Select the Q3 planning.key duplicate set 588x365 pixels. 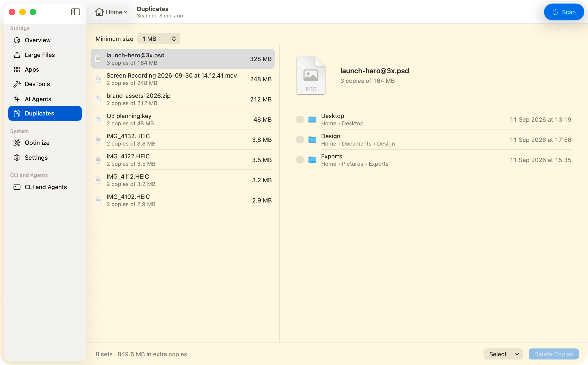coord(183,120)
